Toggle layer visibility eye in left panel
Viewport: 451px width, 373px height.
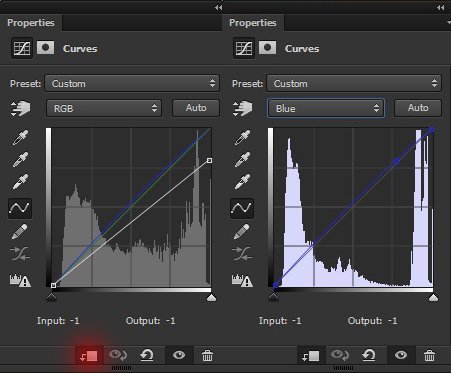coord(179,355)
